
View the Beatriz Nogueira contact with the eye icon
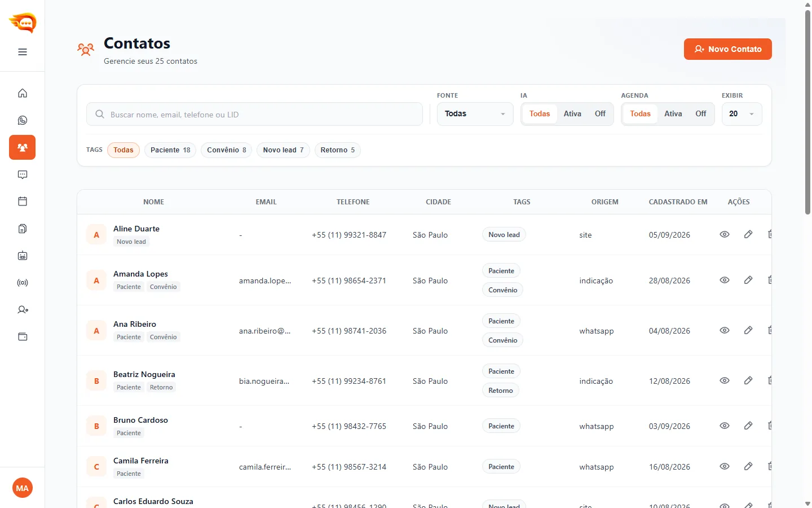coord(725,380)
